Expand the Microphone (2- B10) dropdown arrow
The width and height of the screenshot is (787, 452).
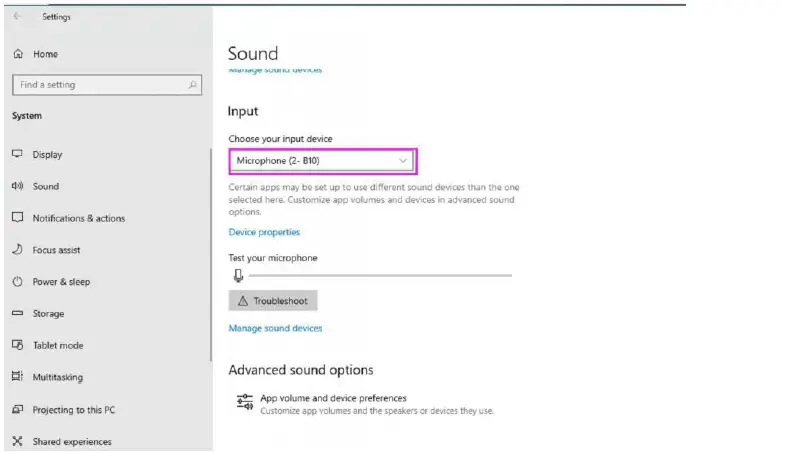point(403,160)
